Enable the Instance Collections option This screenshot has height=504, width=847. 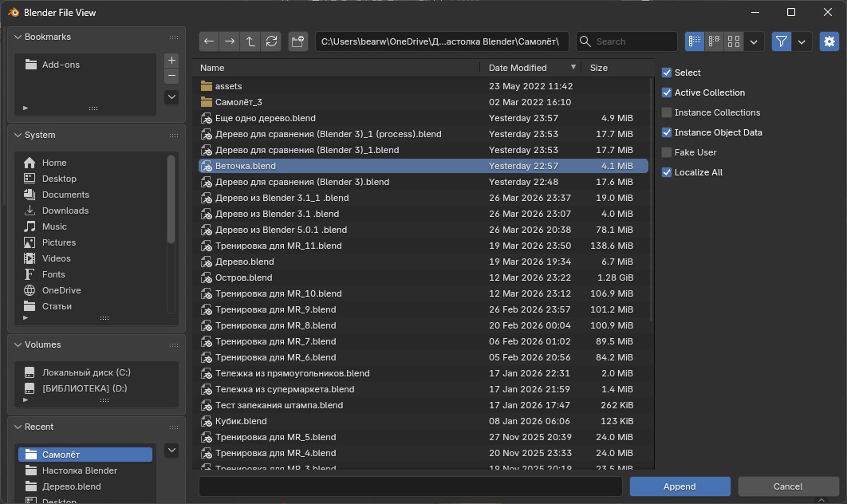(667, 112)
